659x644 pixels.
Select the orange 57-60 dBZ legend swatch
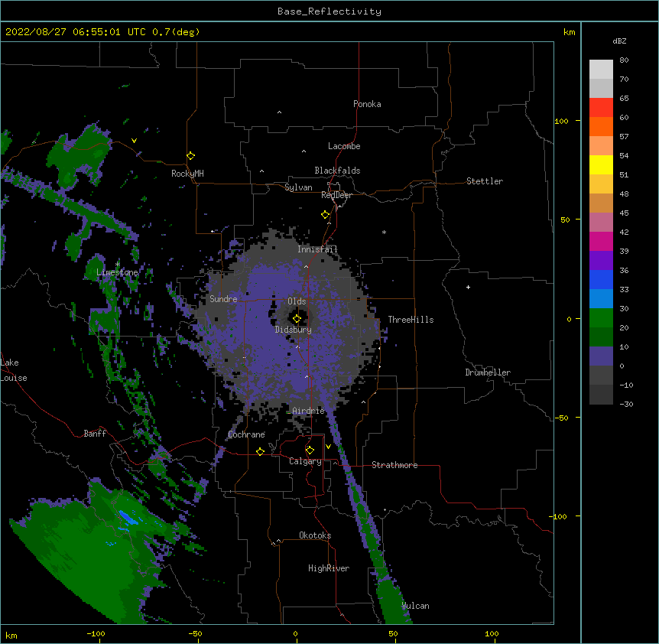pyautogui.click(x=601, y=126)
